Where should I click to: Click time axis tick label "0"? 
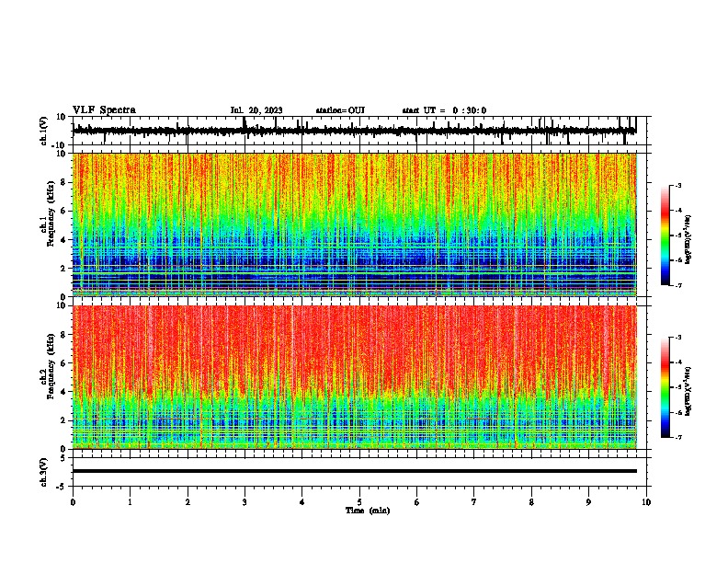coord(73,502)
